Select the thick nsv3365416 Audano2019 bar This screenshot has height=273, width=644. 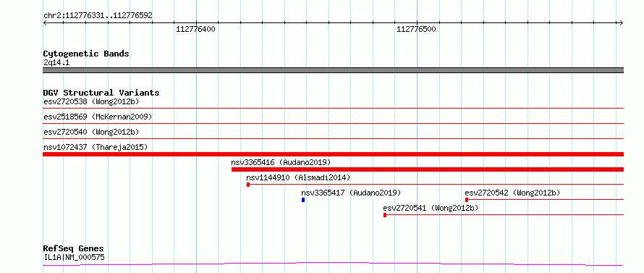(428, 169)
